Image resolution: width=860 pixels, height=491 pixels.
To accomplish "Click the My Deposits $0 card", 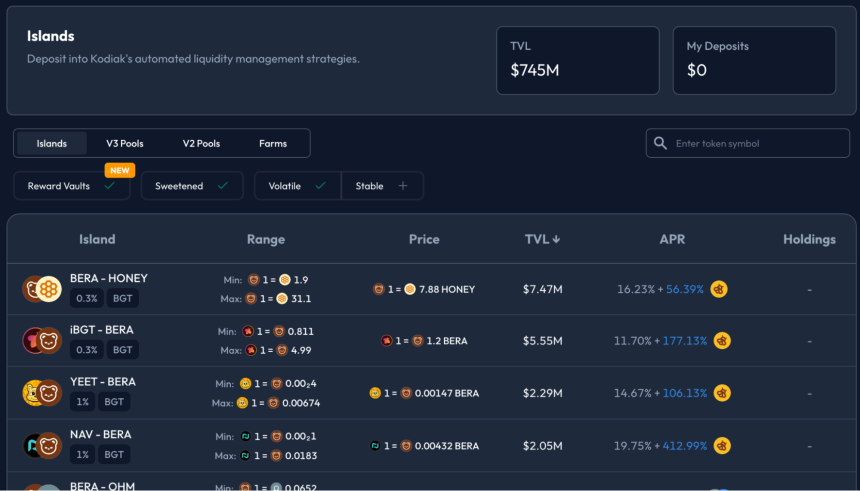I will coord(754,60).
